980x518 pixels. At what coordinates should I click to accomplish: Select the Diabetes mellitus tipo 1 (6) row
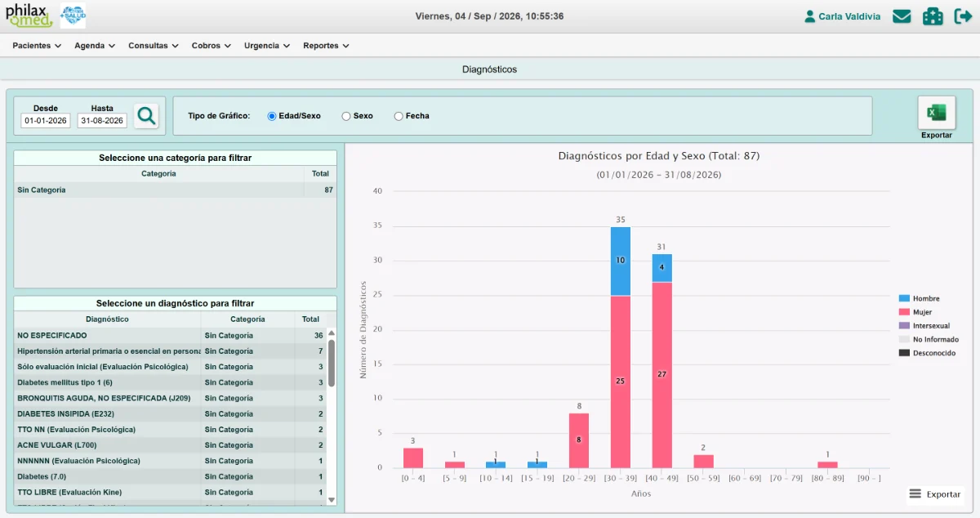point(170,382)
